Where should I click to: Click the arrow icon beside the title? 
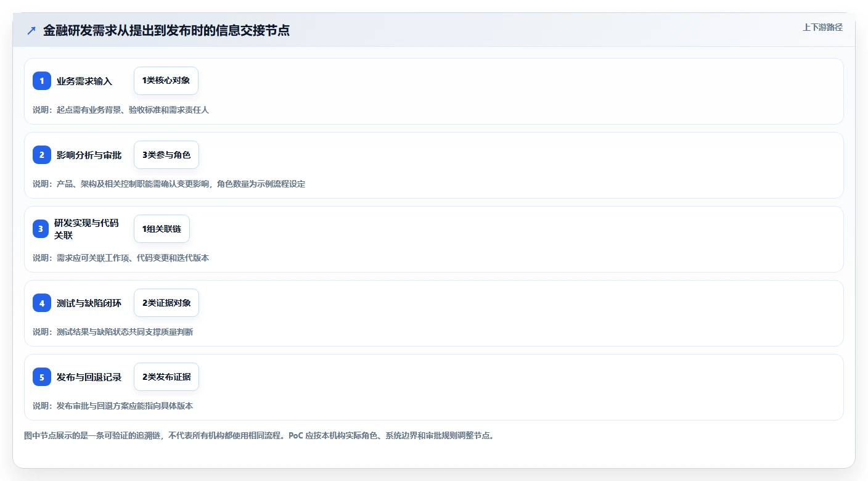(x=31, y=30)
